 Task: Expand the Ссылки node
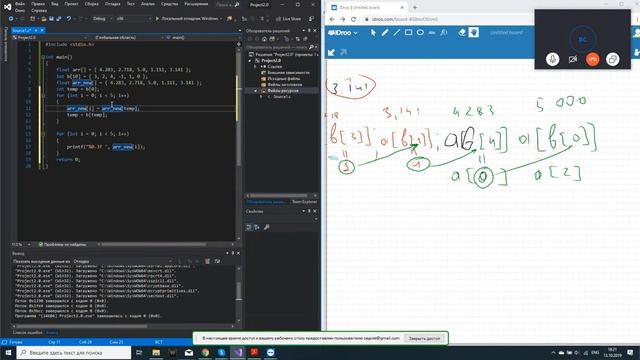point(256,67)
